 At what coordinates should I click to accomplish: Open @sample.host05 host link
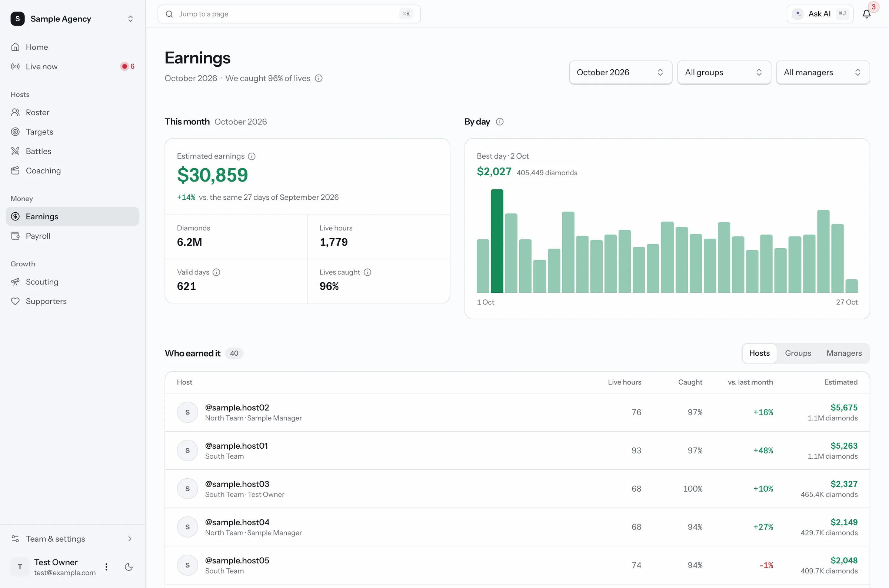[237, 561]
